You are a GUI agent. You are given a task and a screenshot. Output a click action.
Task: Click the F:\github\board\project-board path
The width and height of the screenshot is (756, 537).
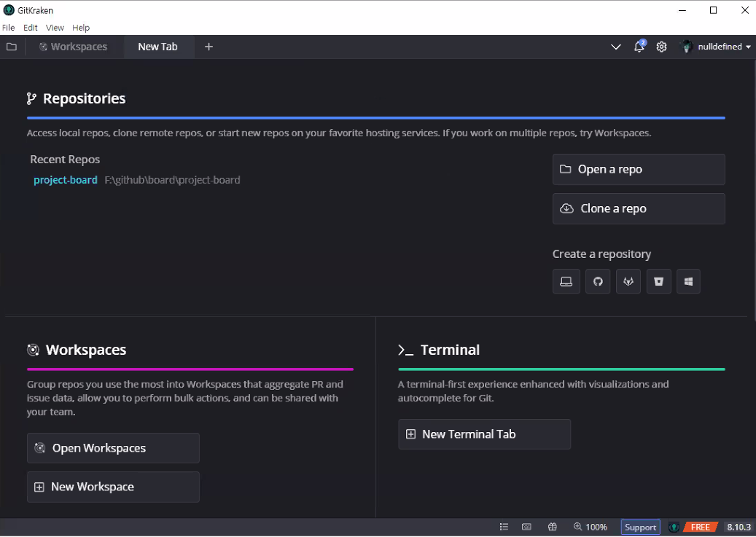[172, 180]
